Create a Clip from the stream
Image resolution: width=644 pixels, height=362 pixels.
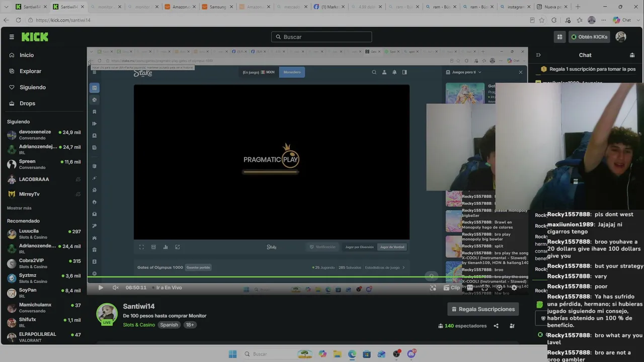pyautogui.click(x=452, y=288)
